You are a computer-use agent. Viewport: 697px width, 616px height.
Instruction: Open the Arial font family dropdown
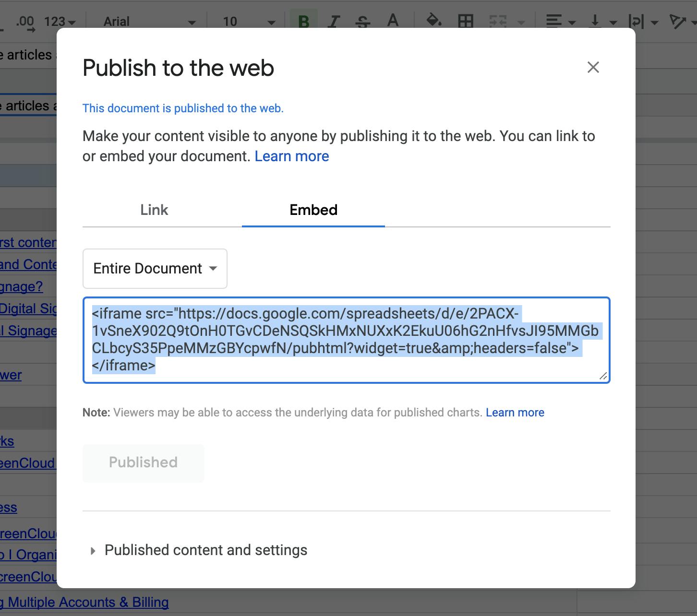pyautogui.click(x=149, y=22)
